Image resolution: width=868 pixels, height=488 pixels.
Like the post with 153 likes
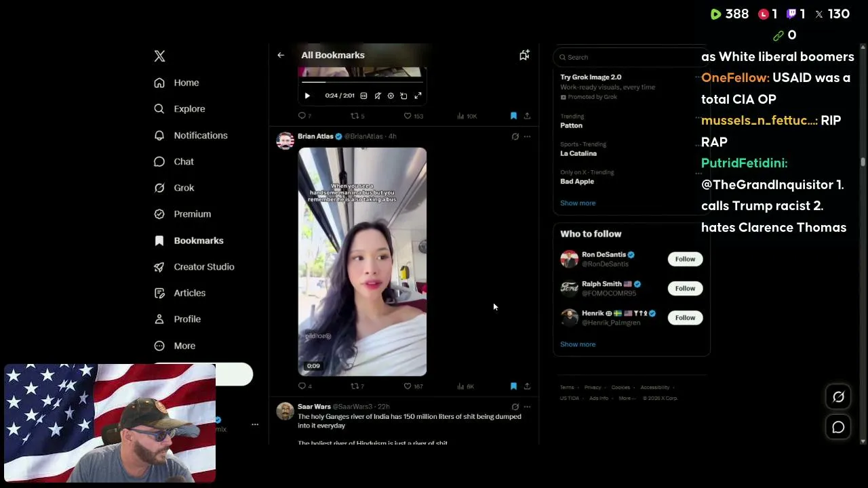pyautogui.click(x=413, y=116)
